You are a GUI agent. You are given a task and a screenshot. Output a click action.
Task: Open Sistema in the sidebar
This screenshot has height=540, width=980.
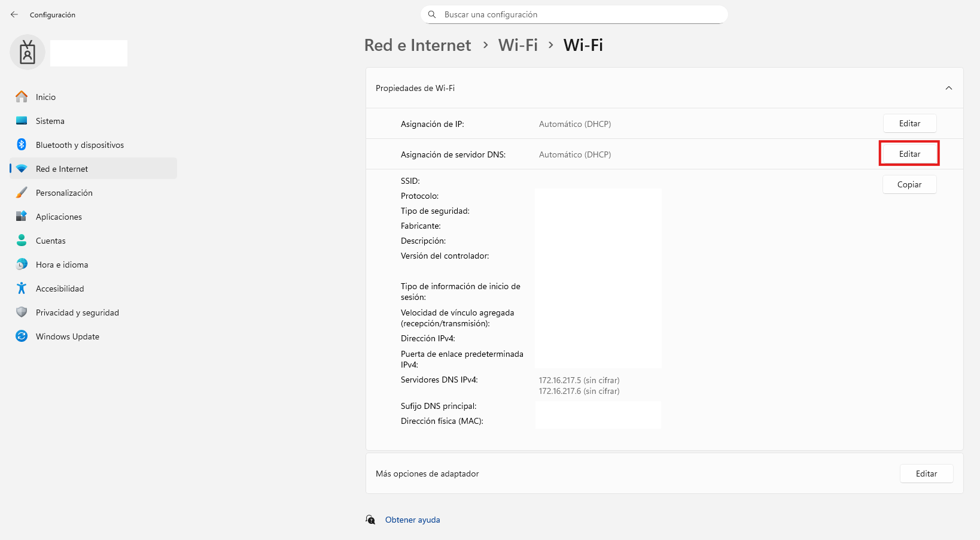pos(50,121)
